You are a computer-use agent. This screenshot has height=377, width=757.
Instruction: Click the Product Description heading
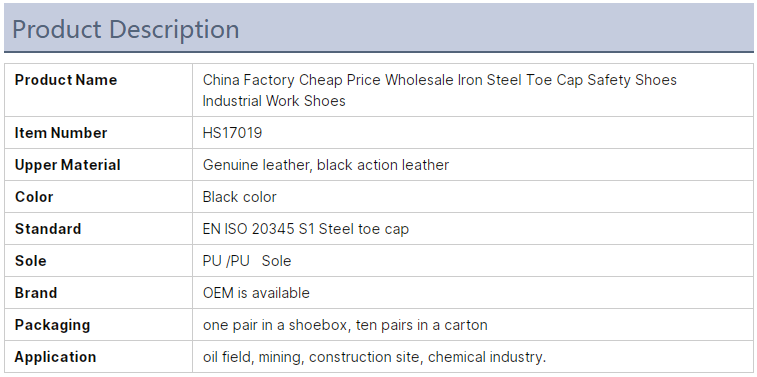coord(126,29)
